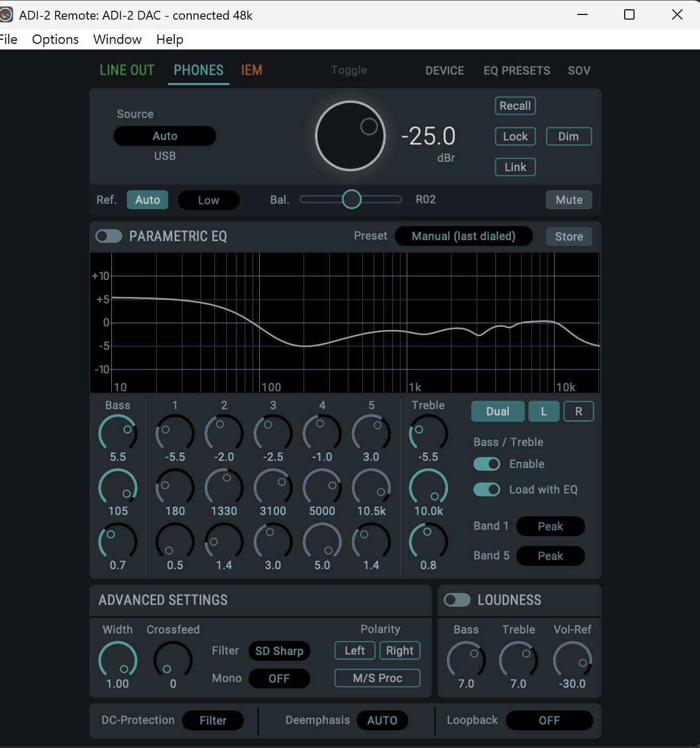Screen dimensions: 700x748
Task: Toggle the Parametric EQ switch
Action: pos(109,236)
